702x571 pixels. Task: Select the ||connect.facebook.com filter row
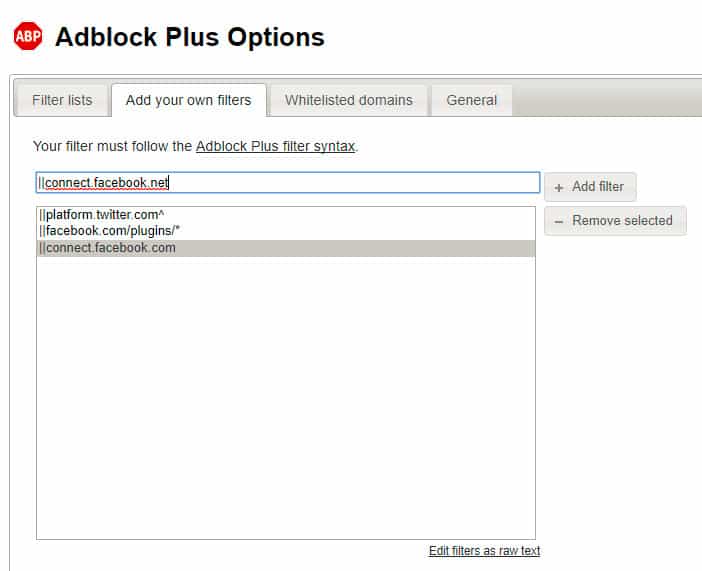(x=286, y=248)
